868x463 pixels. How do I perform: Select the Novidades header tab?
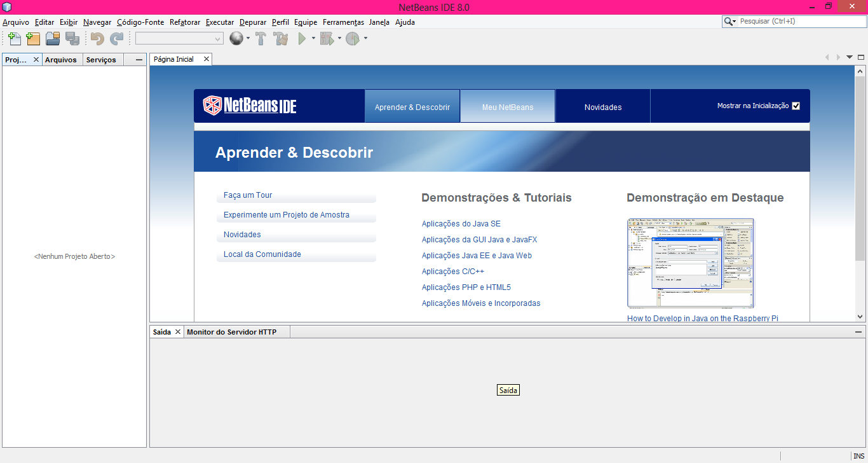coord(603,106)
